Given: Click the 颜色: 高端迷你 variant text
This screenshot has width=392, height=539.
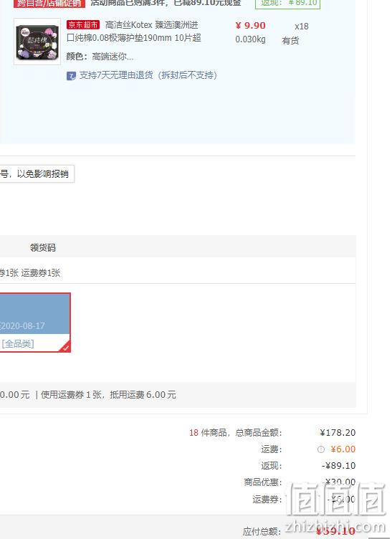Looking at the screenshot, I should coord(100,57).
